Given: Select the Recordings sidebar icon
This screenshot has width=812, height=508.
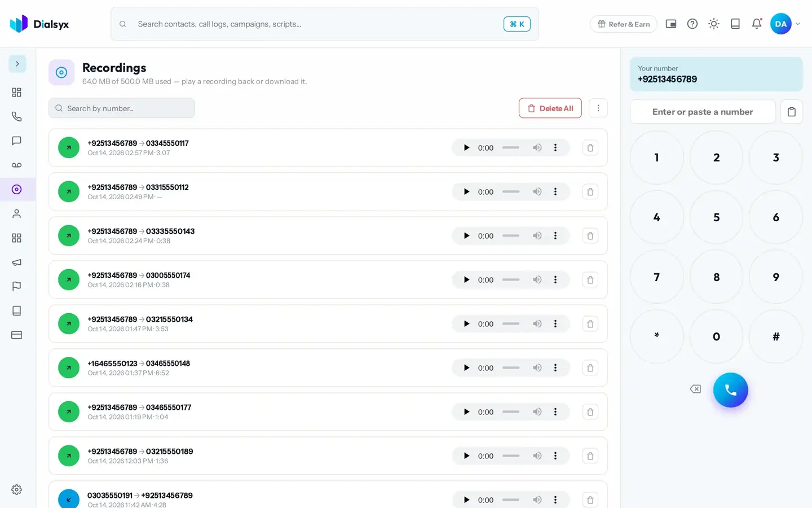Looking at the screenshot, I should pos(17,189).
